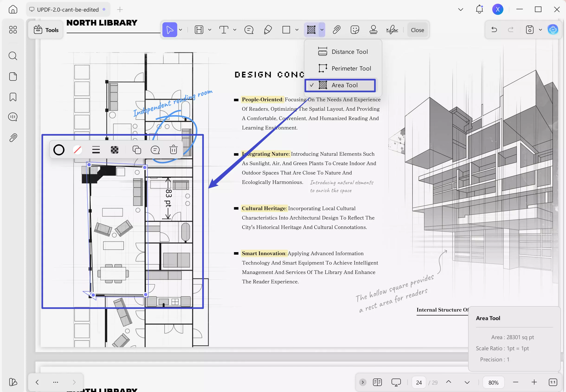
Task: Open the text tool dropdown arrow
Action: coord(235,30)
